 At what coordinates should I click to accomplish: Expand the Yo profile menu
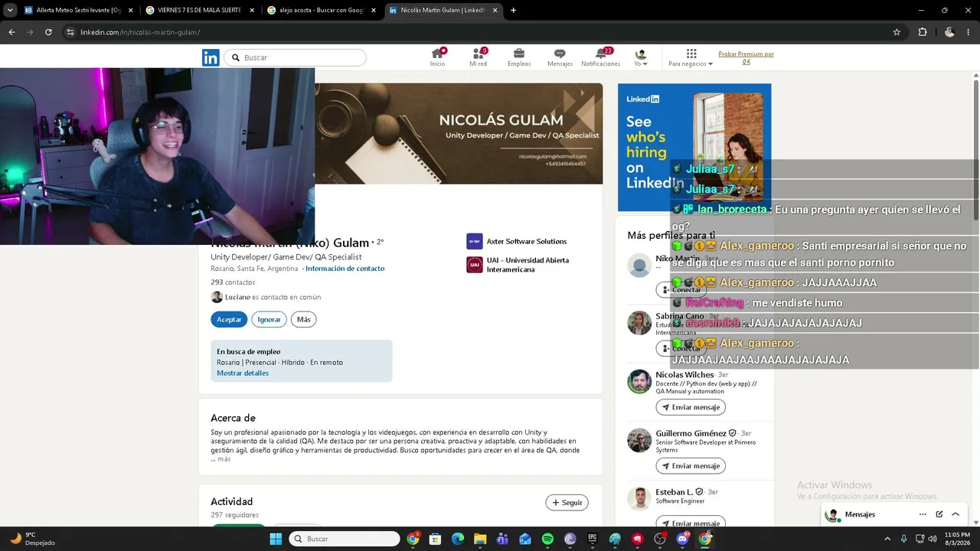641,57
